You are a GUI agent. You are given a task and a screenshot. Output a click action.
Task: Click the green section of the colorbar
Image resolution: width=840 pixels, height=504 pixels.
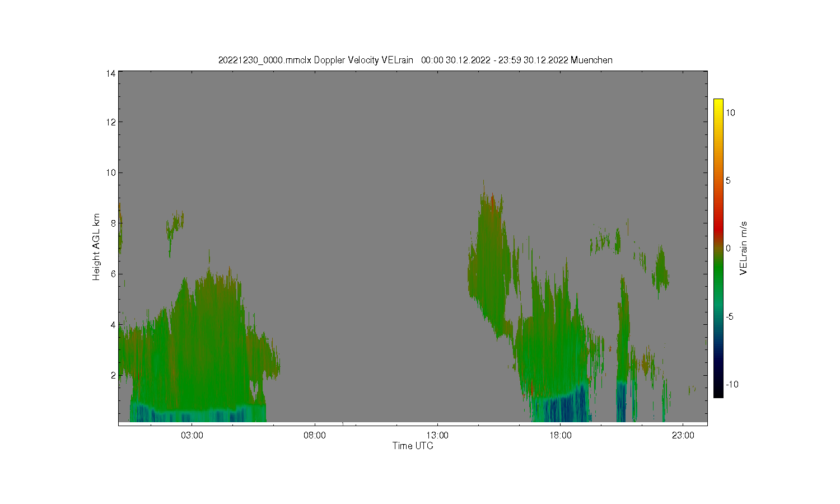tap(718, 274)
